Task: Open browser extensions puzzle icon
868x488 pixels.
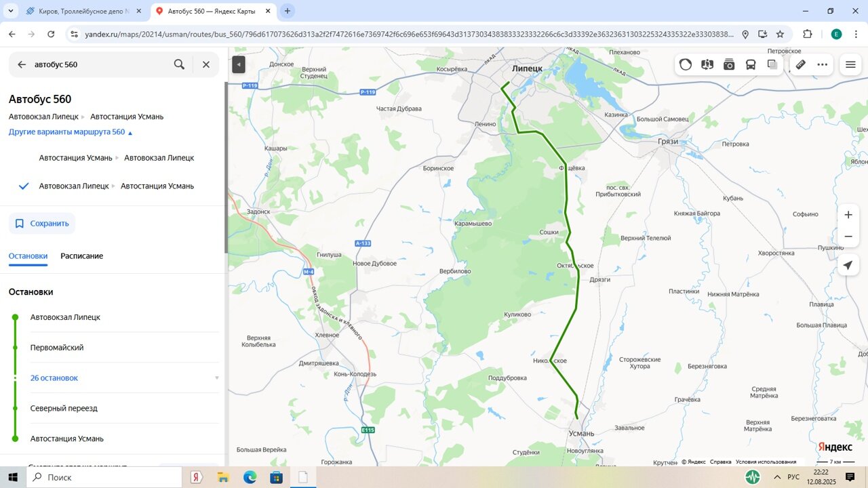Action: pyautogui.click(x=807, y=34)
